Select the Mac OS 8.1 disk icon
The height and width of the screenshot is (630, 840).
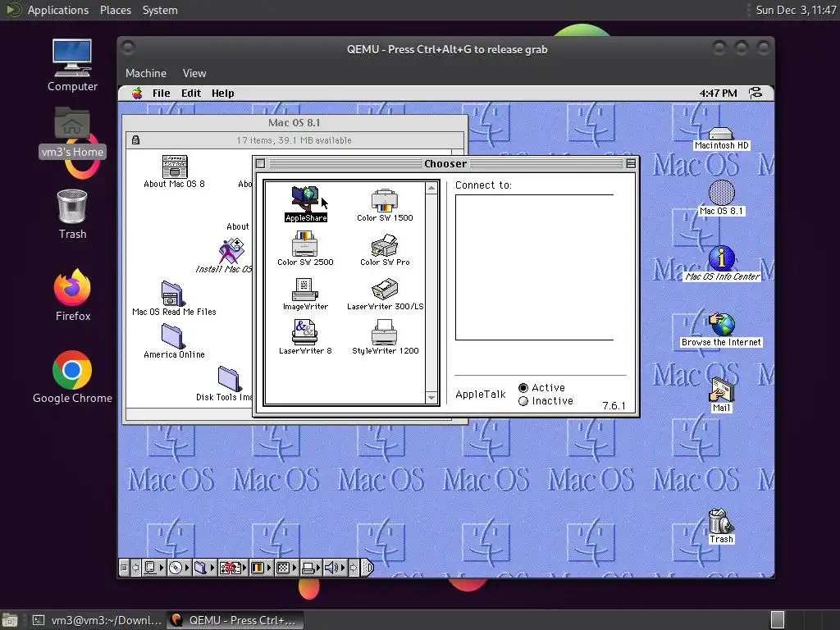[721, 197]
